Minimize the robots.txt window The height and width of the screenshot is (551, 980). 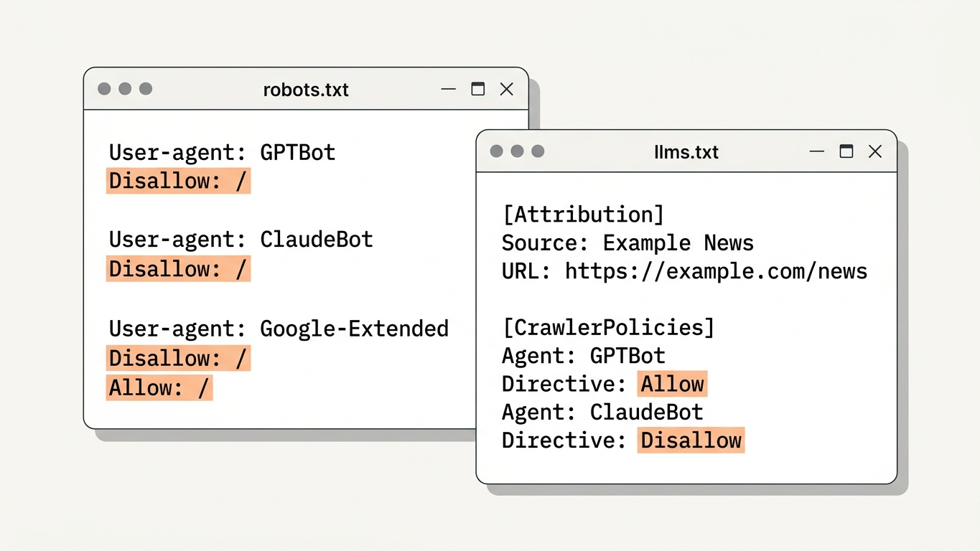click(449, 89)
